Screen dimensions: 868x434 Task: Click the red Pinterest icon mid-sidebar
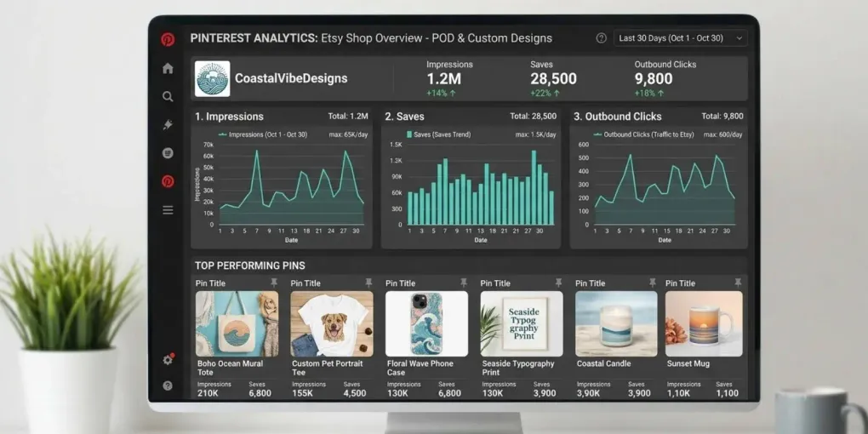(168, 181)
